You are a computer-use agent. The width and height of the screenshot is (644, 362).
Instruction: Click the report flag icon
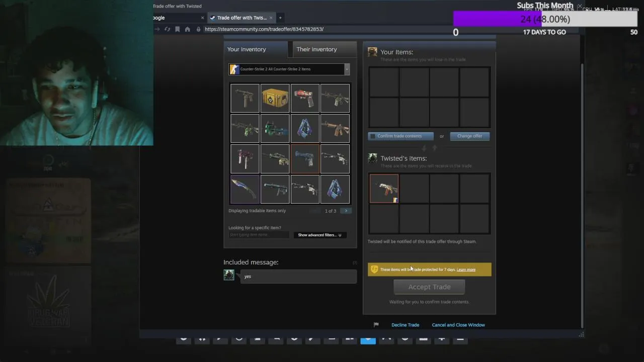(x=376, y=325)
